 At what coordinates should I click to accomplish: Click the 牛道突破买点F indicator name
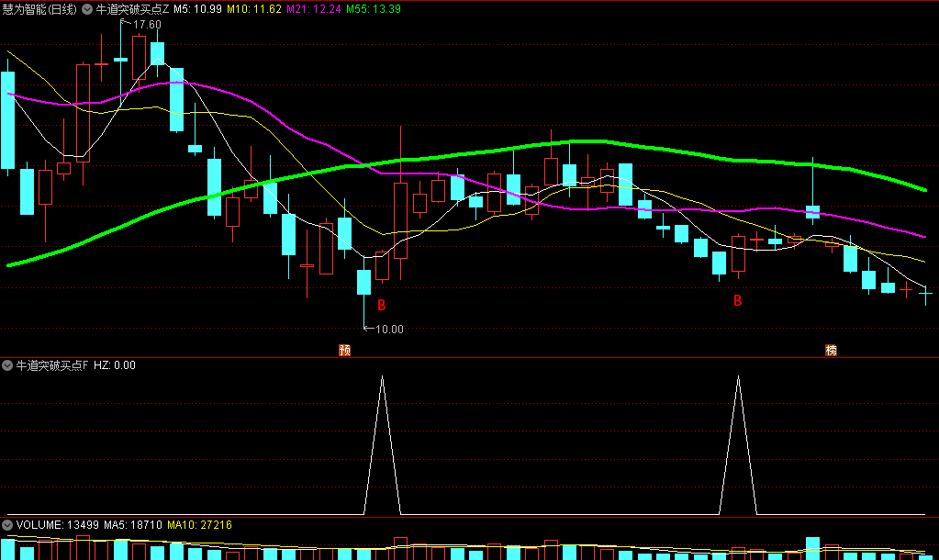point(52,365)
